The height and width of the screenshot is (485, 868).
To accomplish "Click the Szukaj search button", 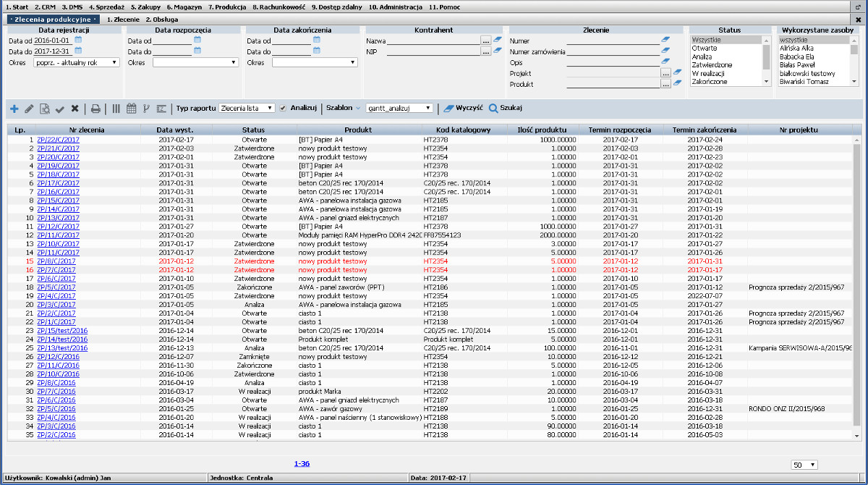I will [506, 108].
